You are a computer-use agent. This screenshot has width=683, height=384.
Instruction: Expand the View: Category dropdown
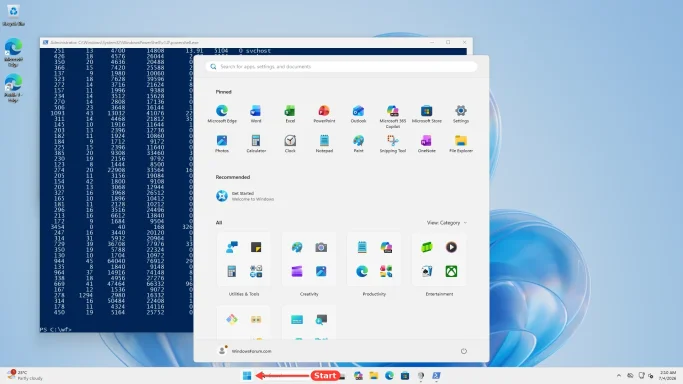(446, 222)
